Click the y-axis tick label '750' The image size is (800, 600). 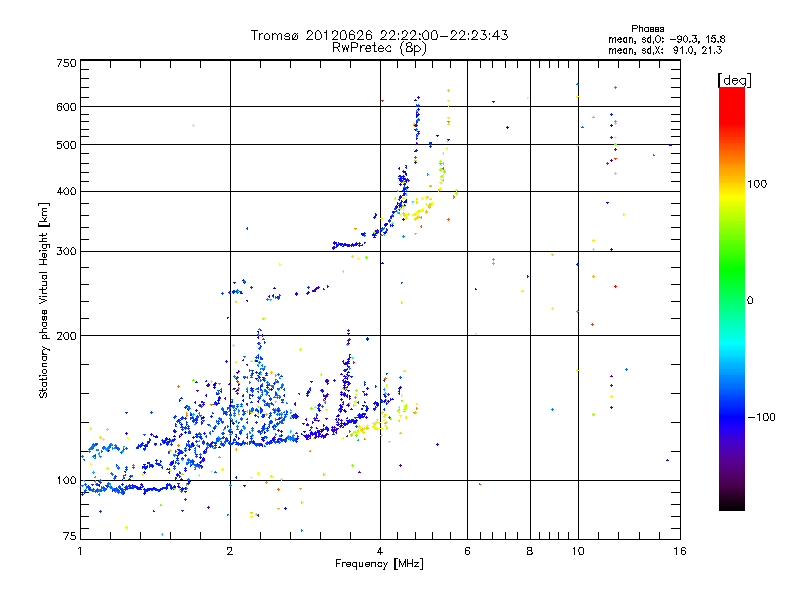[x=66, y=63]
